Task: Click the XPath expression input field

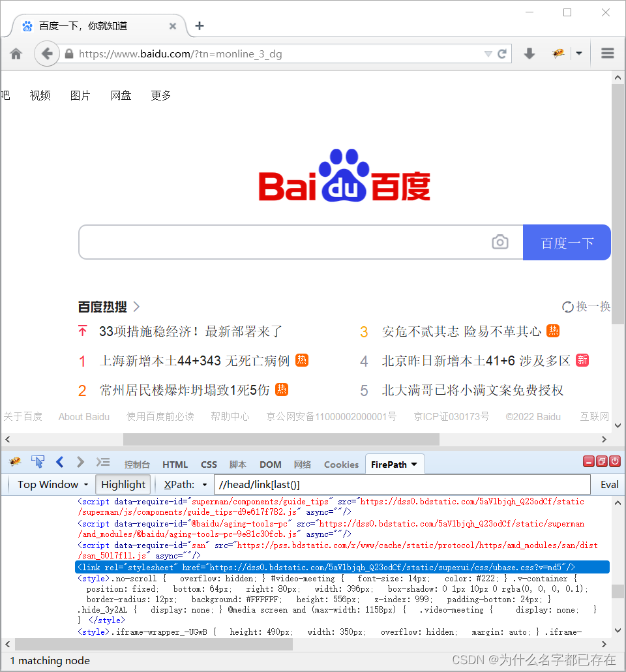Action: tap(402, 485)
